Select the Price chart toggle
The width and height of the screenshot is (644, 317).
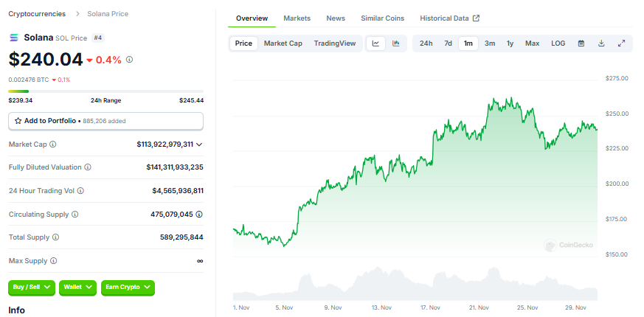point(243,43)
